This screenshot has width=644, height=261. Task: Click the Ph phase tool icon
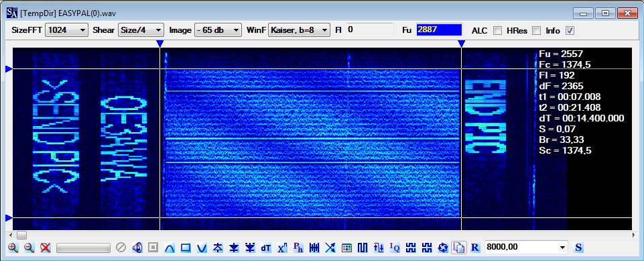tap(298, 248)
